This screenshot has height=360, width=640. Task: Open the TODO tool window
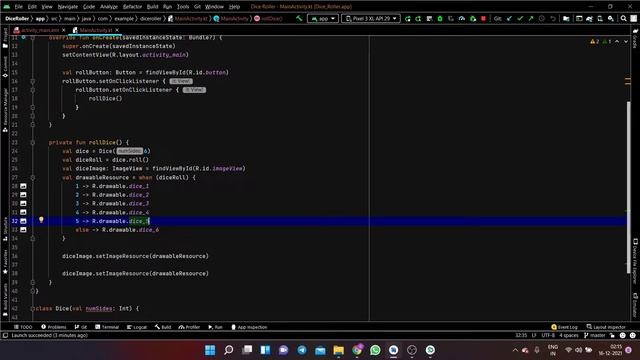(x=23, y=327)
